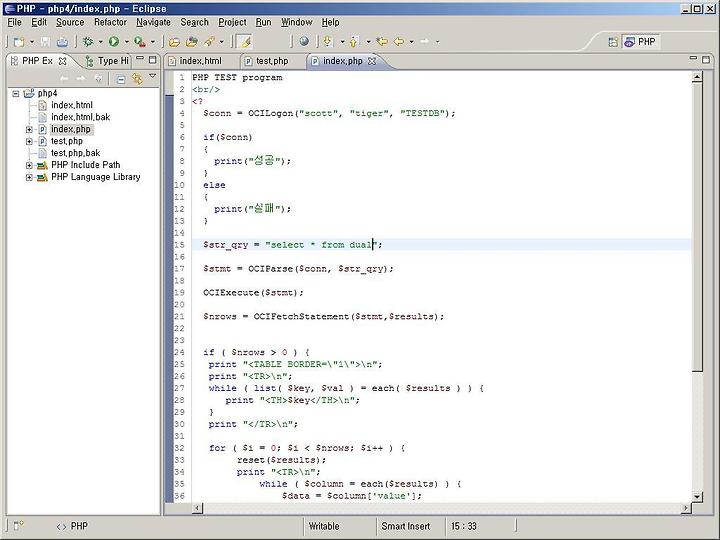Go to Next Annotation arrow icon
Screen dimensions: 720x540
point(328,42)
